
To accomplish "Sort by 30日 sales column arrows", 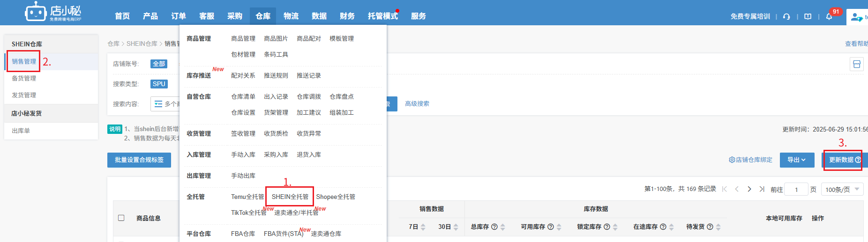I will (x=456, y=227).
